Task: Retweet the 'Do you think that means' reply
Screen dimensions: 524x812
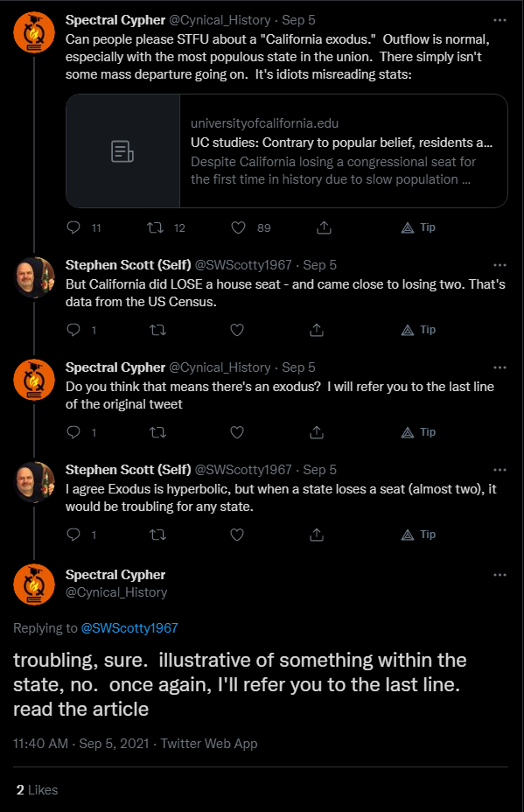Action: (x=158, y=432)
